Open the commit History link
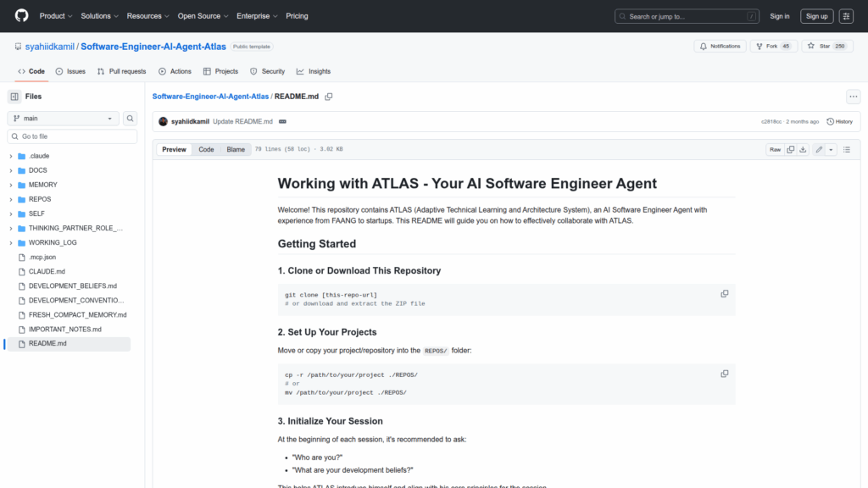The image size is (868, 488). pos(839,122)
